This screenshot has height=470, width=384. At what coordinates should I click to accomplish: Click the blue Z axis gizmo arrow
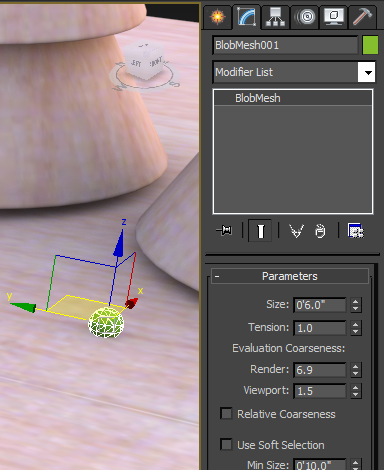[x=118, y=244]
